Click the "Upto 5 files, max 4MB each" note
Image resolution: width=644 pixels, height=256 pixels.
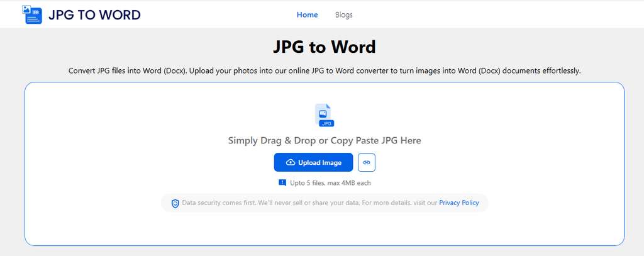pyautogui.click(x=330, y=183)
